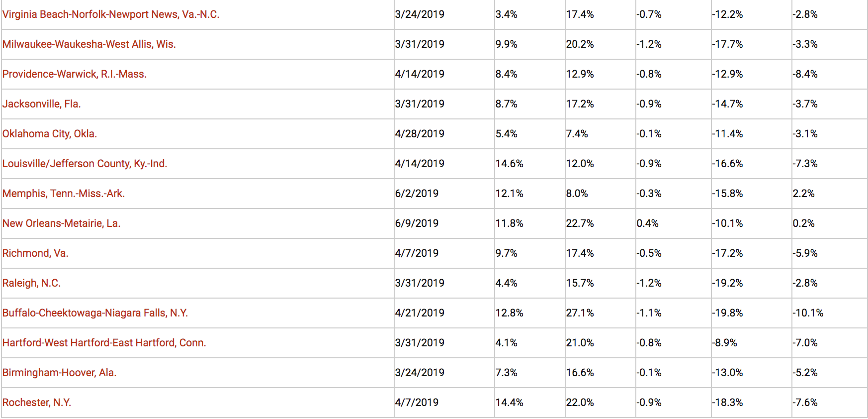The width and height of the screenshot is (868, 419).
Task: Click the 14.6% value in Louisville row
Action: click(509, 164)
